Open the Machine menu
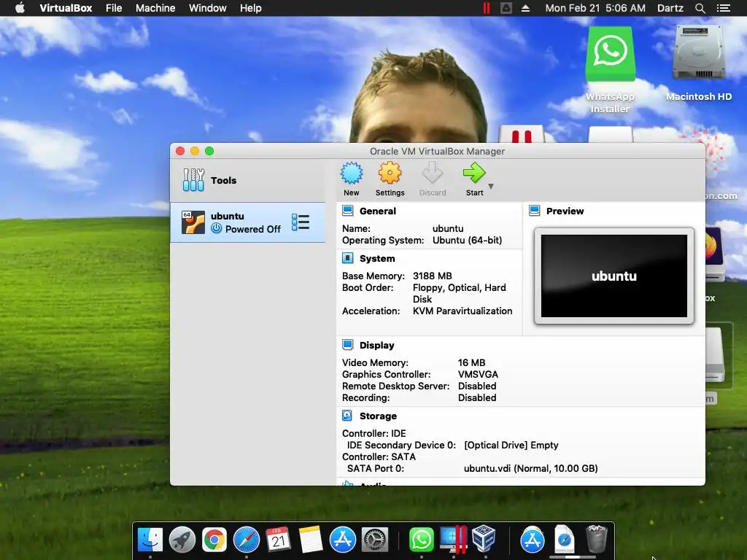 click(155, 8)
